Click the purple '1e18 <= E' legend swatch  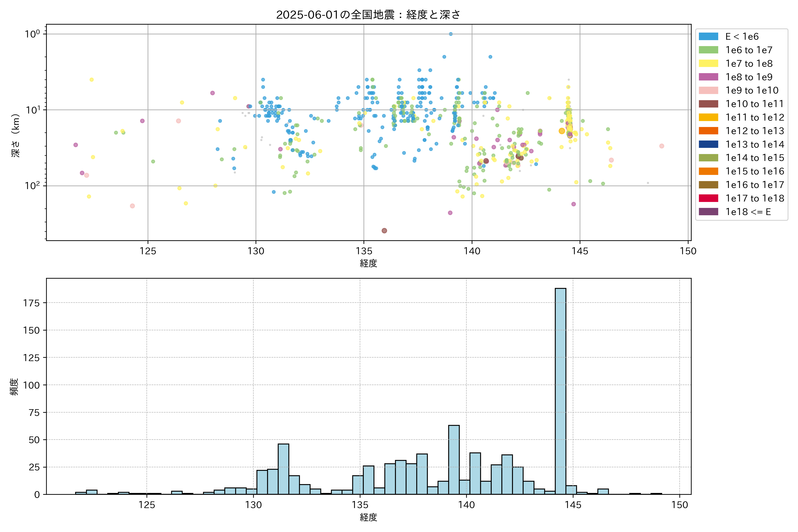click(x=708, y=212)
